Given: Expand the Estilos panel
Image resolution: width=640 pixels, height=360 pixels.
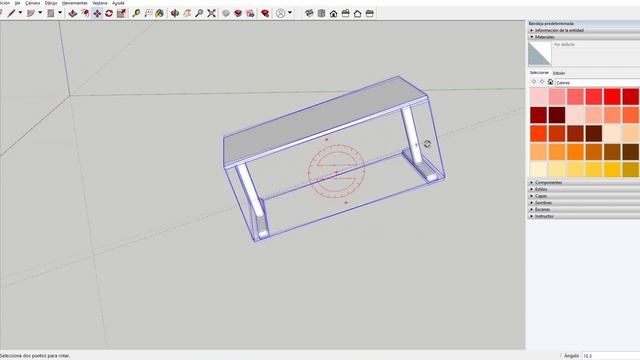Looking at the screenshot, I should pos(584,189).
